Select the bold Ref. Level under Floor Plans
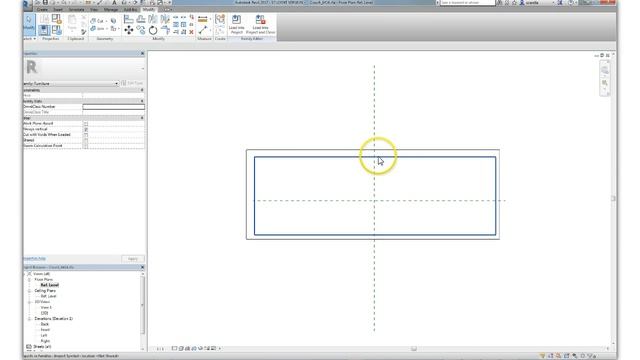 pos(50,285)
